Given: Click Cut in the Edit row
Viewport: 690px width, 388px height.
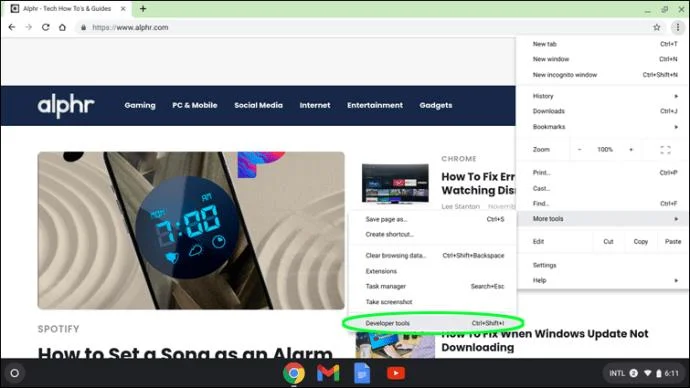Looking at the screenshot, I should tap(608, 242).
